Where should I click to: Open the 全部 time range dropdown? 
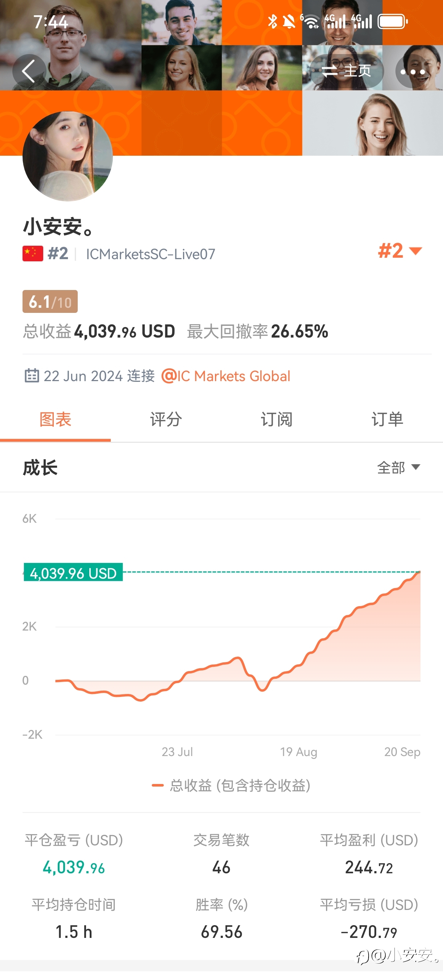(398, 467)
